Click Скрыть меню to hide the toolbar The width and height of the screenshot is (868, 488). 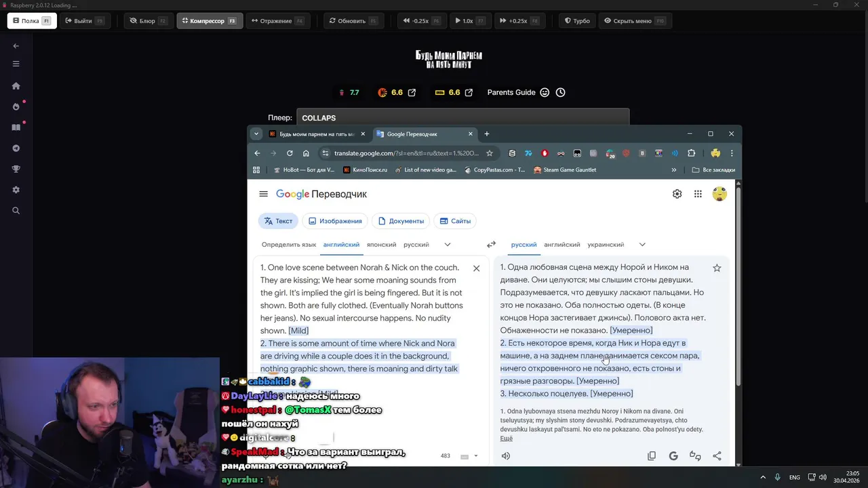tap(635, 21)
